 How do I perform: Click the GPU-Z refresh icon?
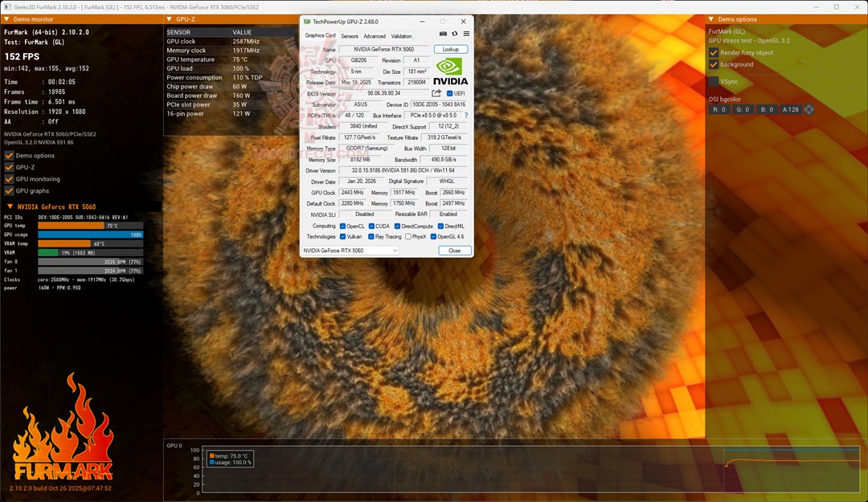click(455, 34)
